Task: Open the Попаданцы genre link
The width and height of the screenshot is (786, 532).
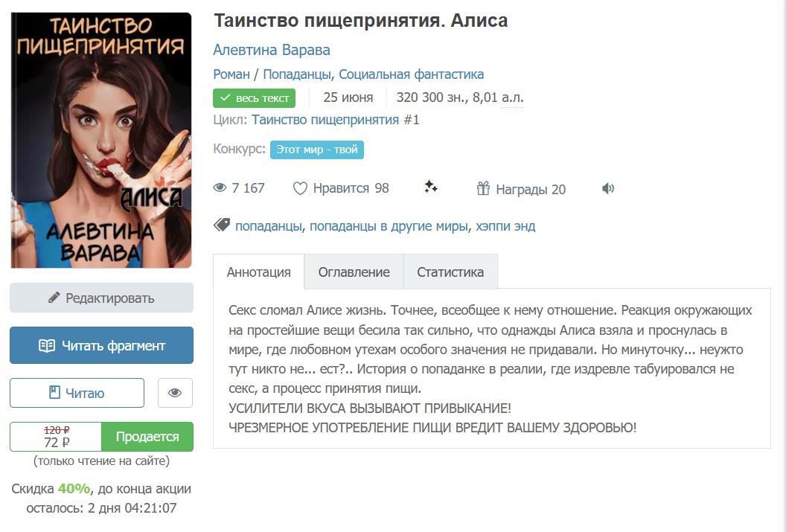Action: click(x=297, y=74)
